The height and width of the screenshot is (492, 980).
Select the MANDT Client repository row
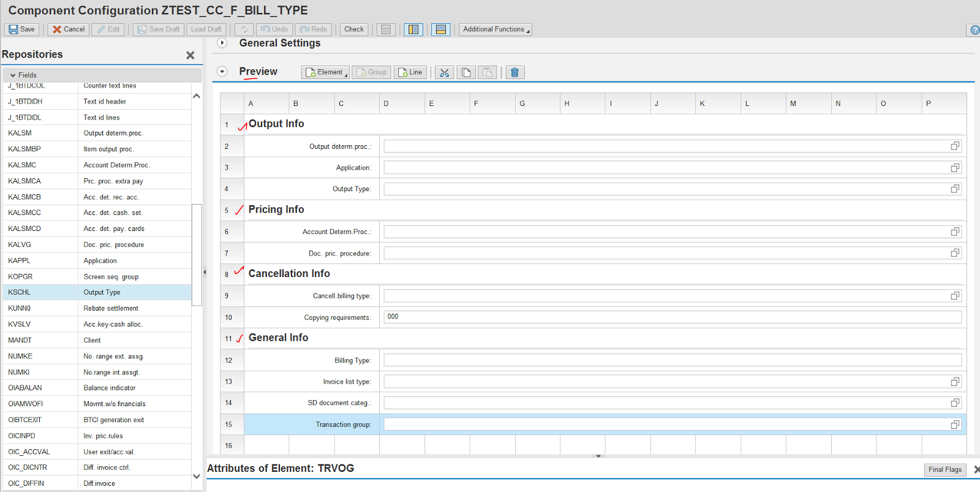click(x=97, y=340)
